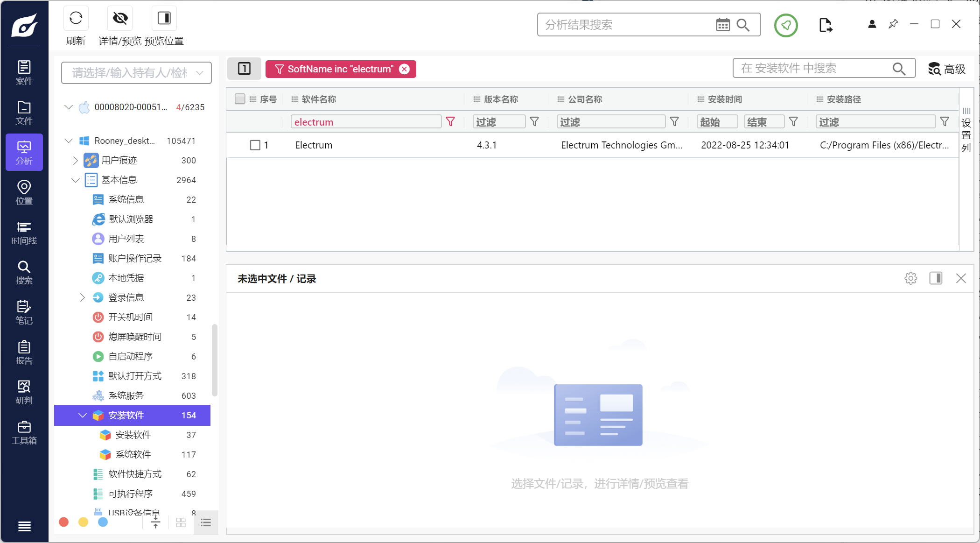Click the red color tag dot
Viewport: 980px width, 543px height.
click(64, 522)
